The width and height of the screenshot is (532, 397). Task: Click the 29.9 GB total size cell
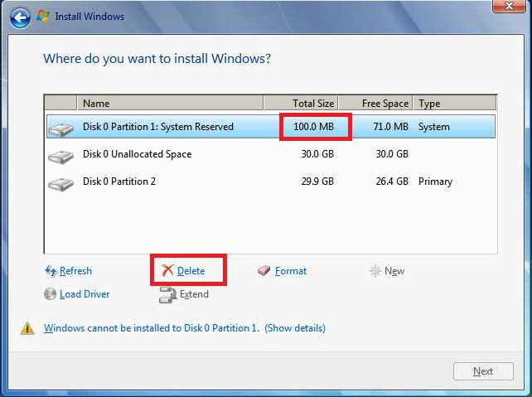(x=317, y=182)
